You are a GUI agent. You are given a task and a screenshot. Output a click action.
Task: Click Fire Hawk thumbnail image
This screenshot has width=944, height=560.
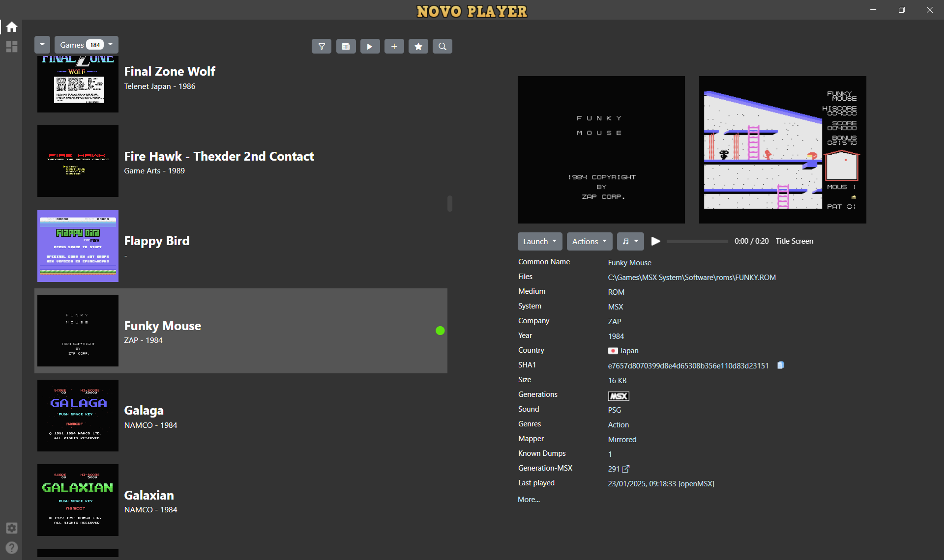[78, 161]
